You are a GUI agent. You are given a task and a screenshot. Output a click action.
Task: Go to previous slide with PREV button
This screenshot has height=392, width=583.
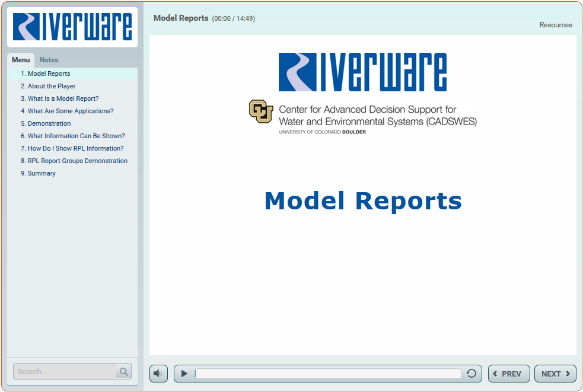509,374
